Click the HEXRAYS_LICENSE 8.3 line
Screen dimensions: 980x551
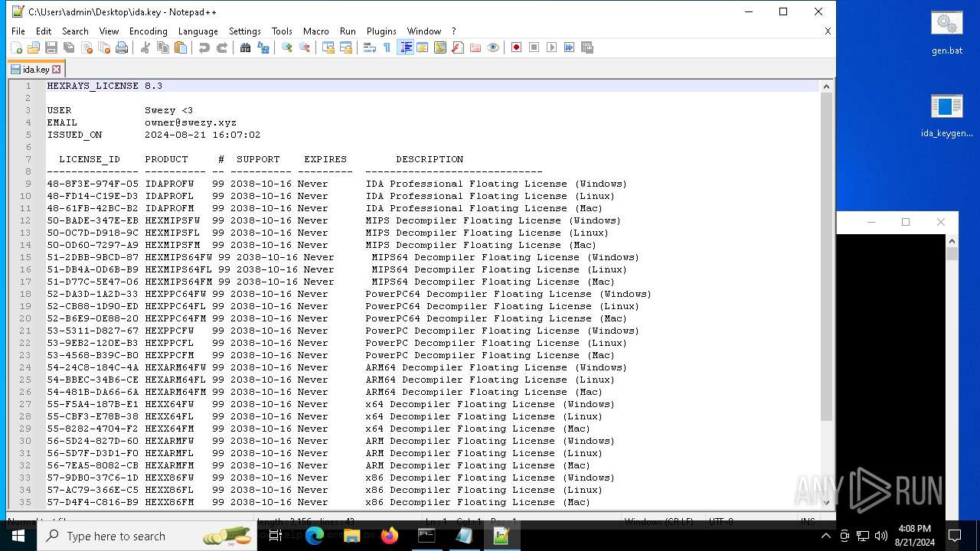(x=104, y=86)
